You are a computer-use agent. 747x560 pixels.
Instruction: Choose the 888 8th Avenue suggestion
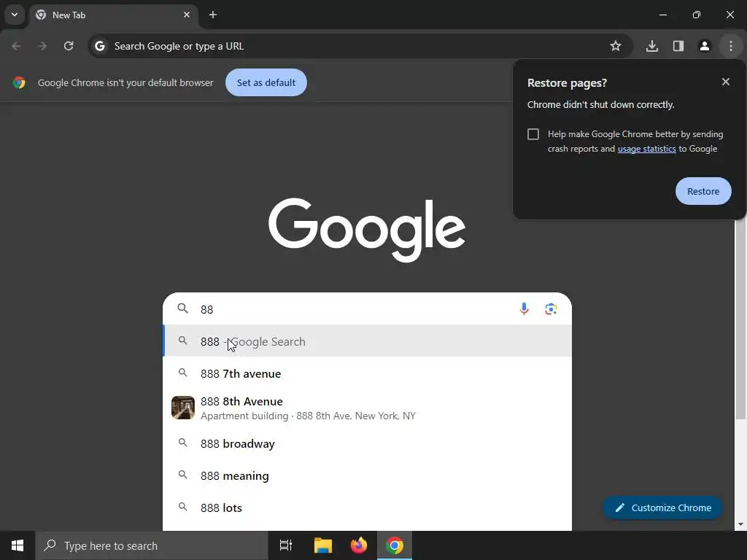coord(367,408)
